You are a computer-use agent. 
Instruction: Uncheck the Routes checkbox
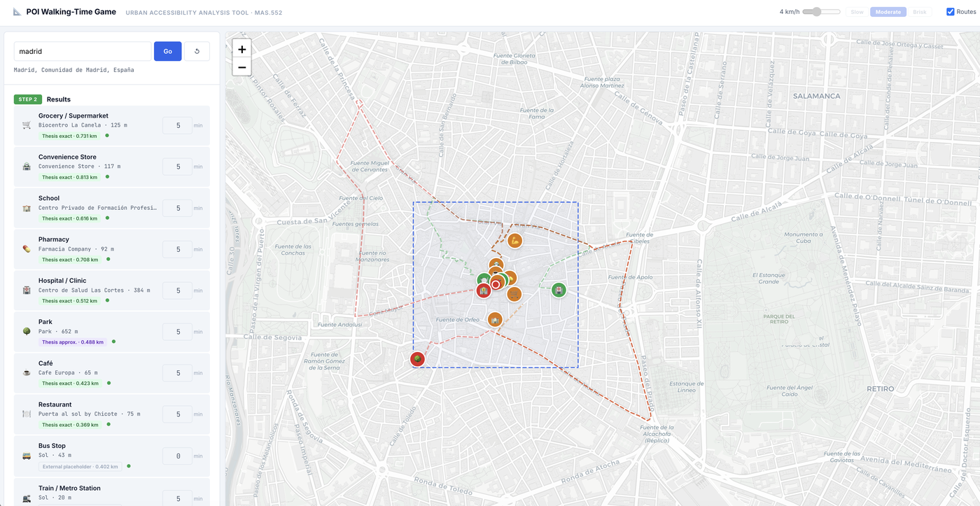click(x=950, y=10)
